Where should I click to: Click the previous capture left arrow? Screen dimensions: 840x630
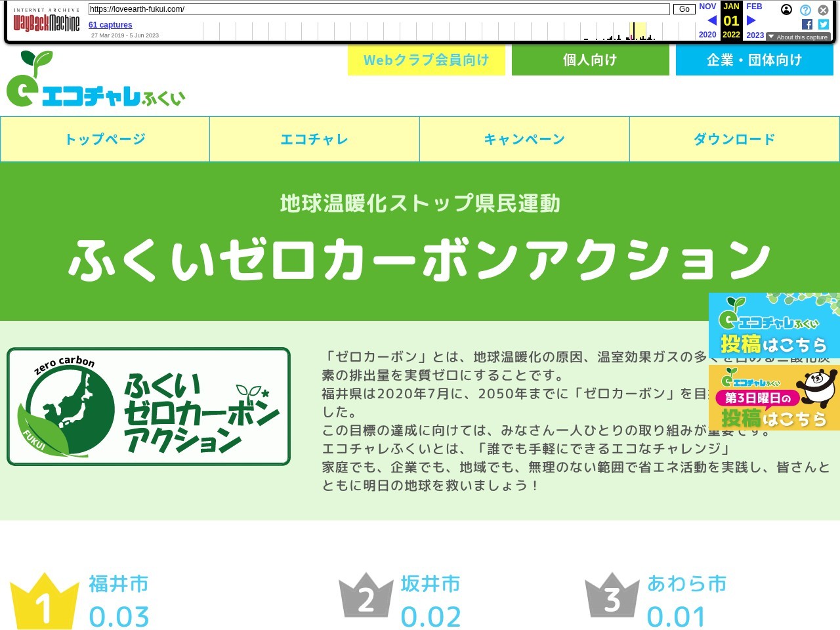711,20
